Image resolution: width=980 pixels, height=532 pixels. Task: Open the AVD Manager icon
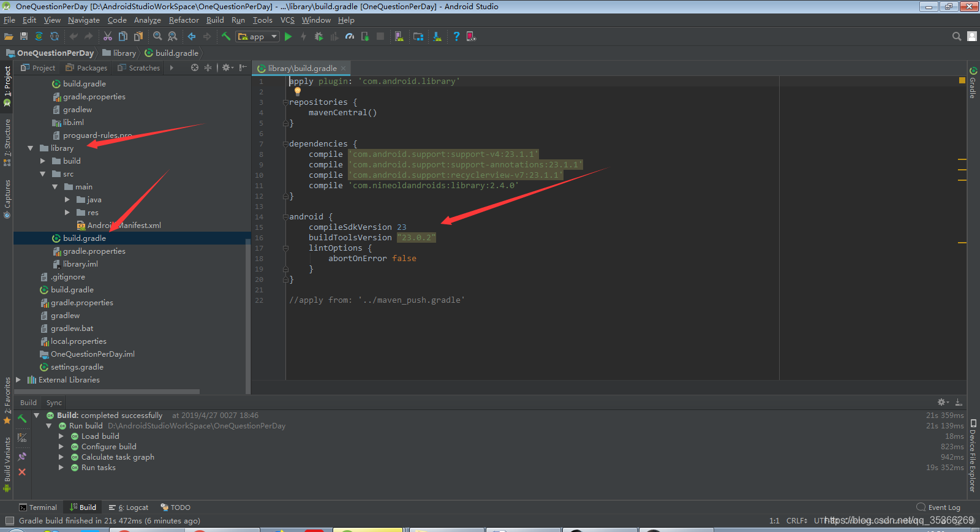pos(399,37)
